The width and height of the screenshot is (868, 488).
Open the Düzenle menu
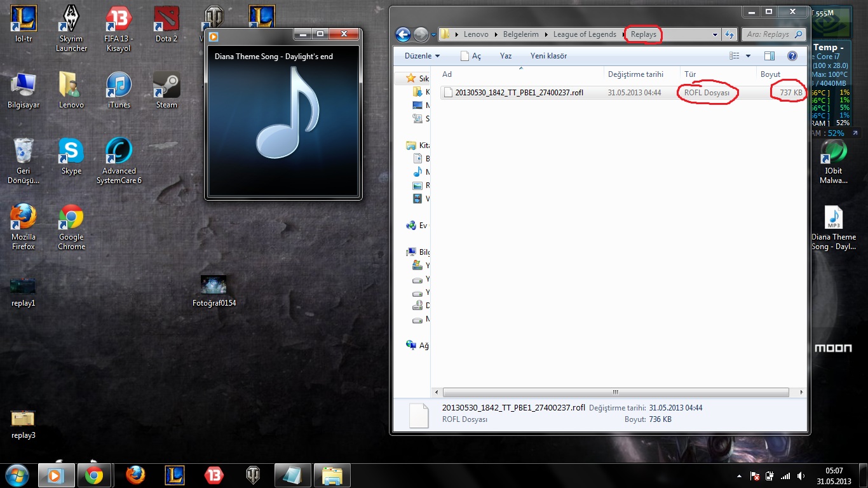[423, 56]
